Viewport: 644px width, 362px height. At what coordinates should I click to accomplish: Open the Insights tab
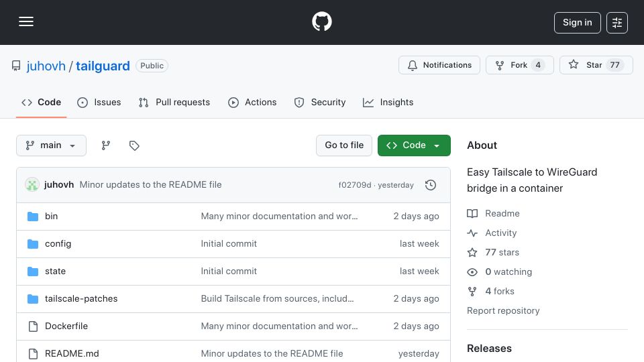click(388, 102)
